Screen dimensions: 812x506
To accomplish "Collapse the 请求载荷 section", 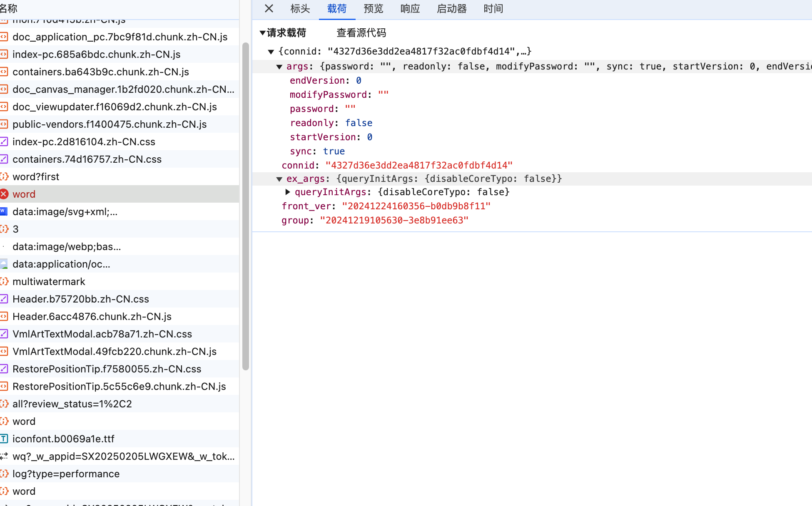I will (x=262, y=33).
